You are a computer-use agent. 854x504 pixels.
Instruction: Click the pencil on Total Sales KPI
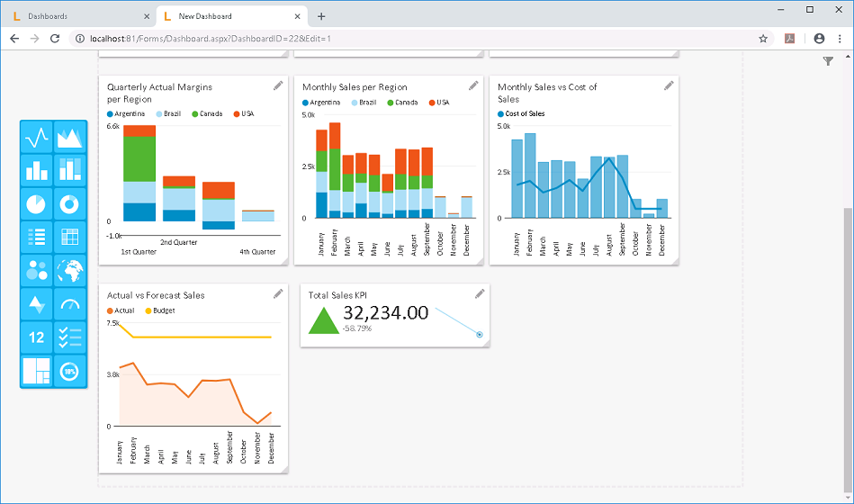480,293
